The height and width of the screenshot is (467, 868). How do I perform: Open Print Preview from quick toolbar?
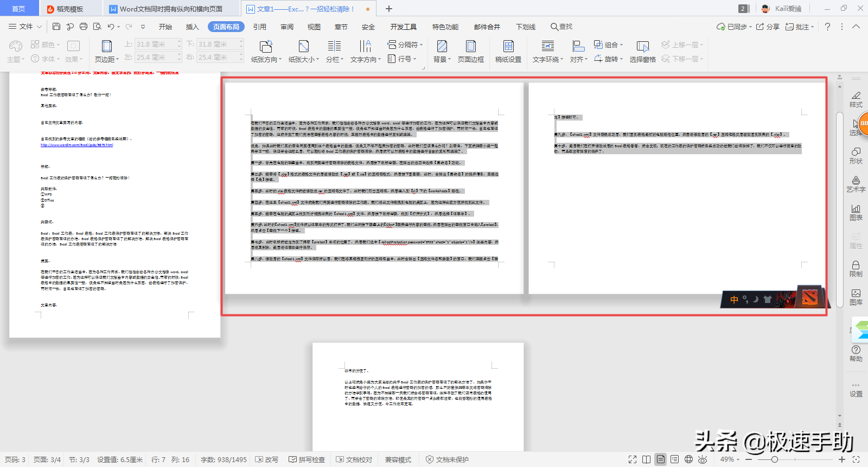pyautogui.click(x=97, y=27)
